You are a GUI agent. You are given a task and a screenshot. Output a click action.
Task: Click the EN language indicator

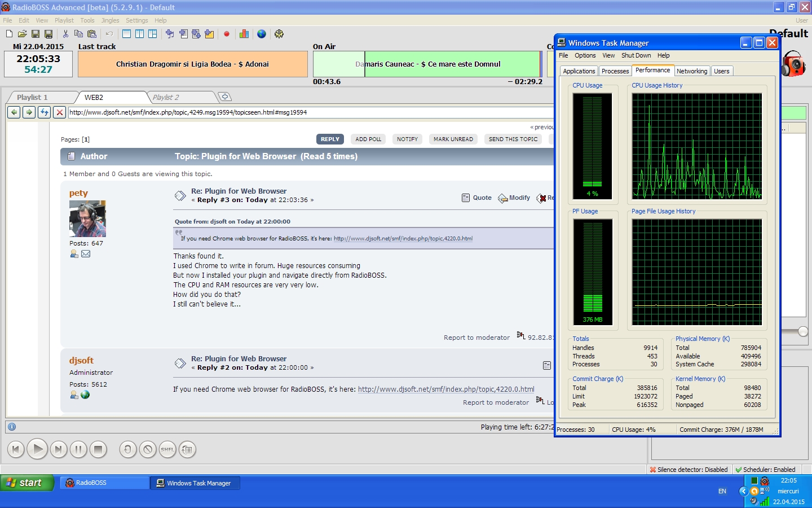pyautogui.click(x=722, y=491)
